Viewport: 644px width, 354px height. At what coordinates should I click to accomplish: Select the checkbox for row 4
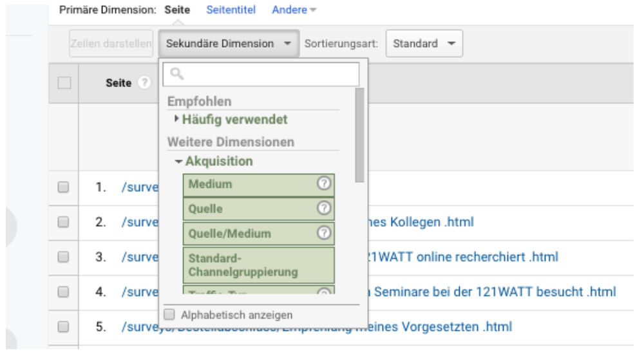63,292
